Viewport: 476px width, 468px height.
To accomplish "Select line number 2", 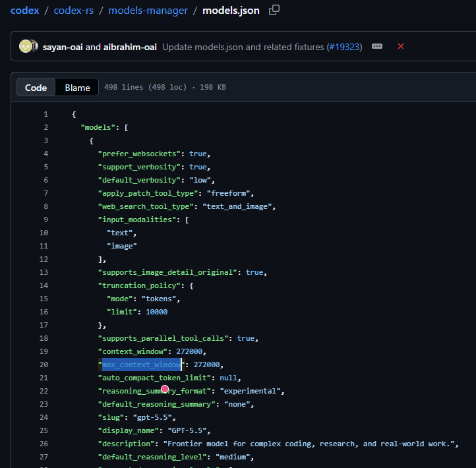I will (x=46, y=127).
